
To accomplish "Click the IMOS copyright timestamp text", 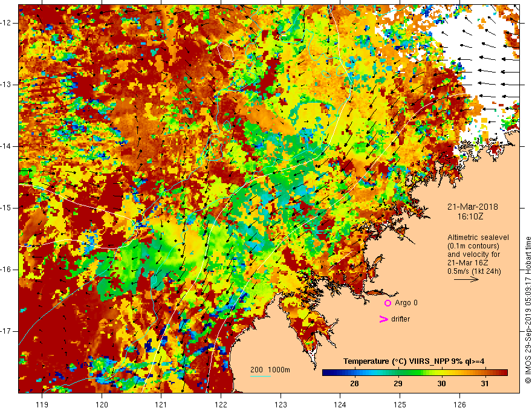I will [x=528, y=310].
